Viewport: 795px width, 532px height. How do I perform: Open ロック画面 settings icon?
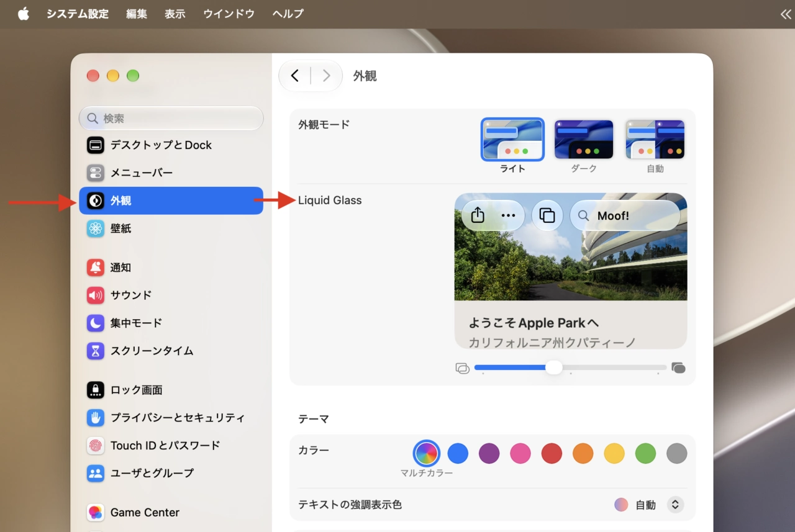pyautogui.click(x=95, y=390)
